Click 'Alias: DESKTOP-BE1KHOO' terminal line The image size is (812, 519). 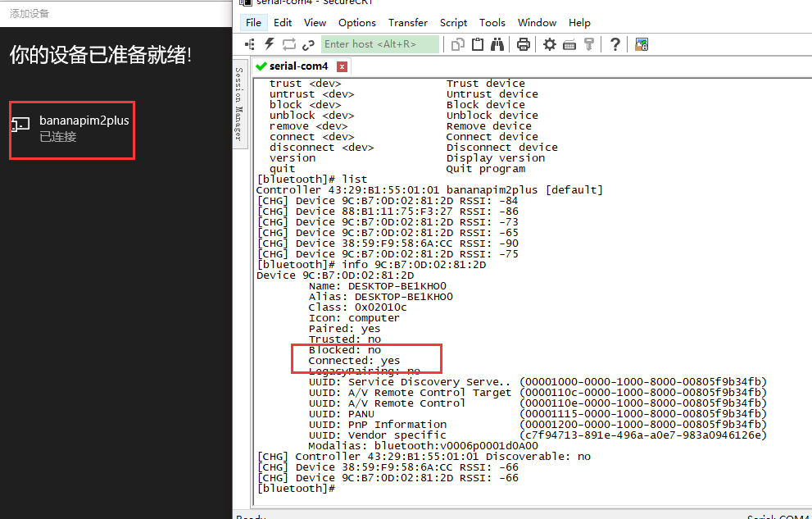381,297
